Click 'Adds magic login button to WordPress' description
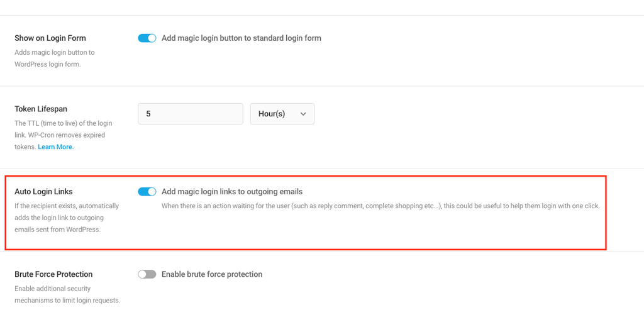This screenshot has height=322, width=644. point(55,58)
